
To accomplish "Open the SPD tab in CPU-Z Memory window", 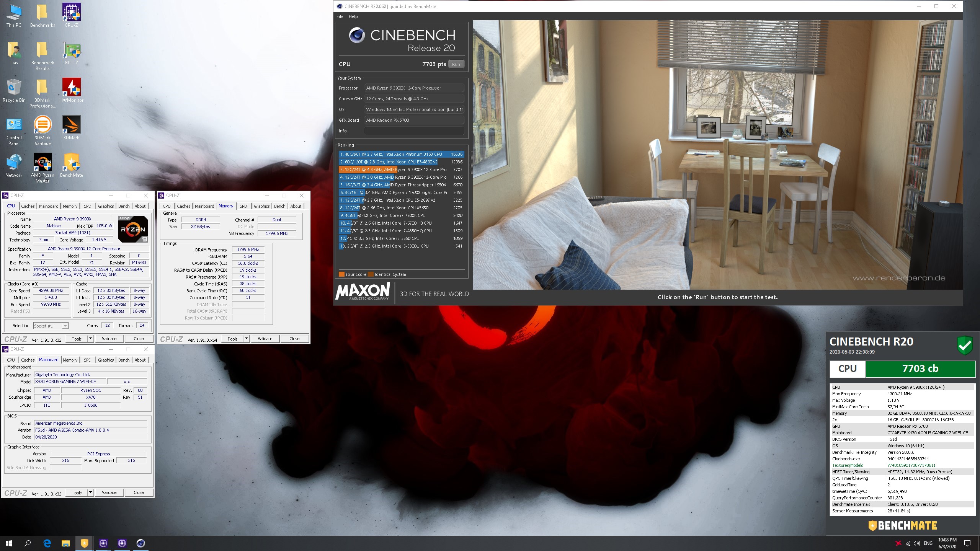I will click(243, 206).
